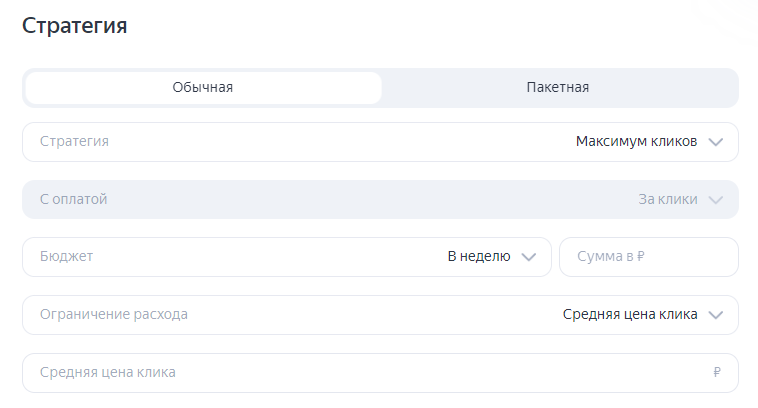
Task: Click the Стратегия section heading
Action: tap(74, 26)
